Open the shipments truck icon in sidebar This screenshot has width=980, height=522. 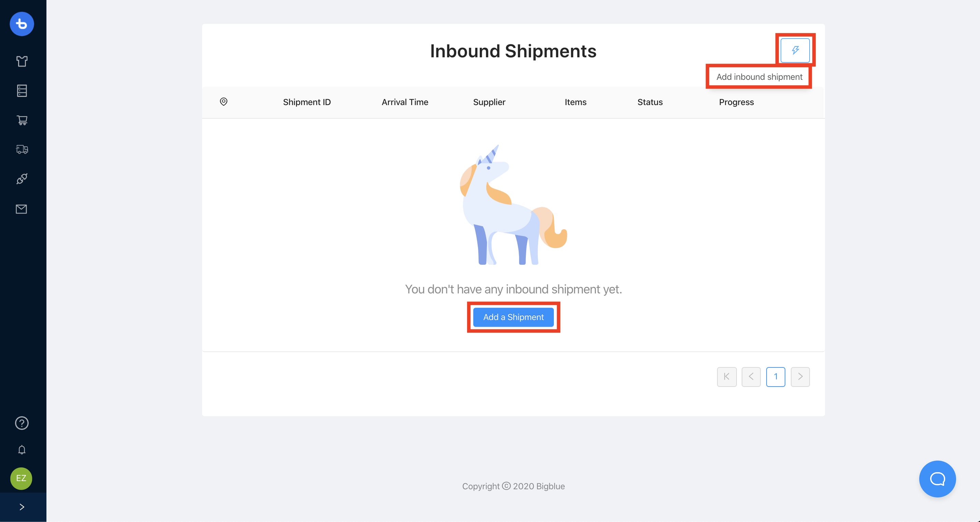tap(22, 149)
